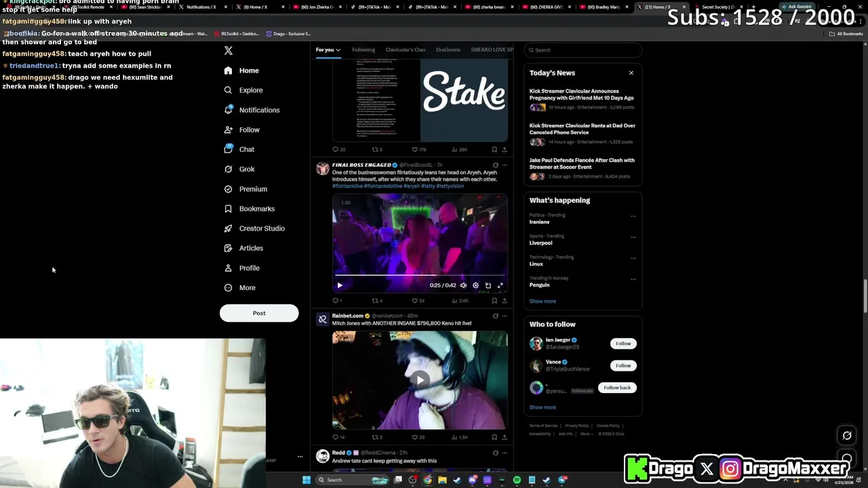This screenshot has height=488, width=868.
Task: Seek on the Aryeh video progress bar
Action: point(420,277)
